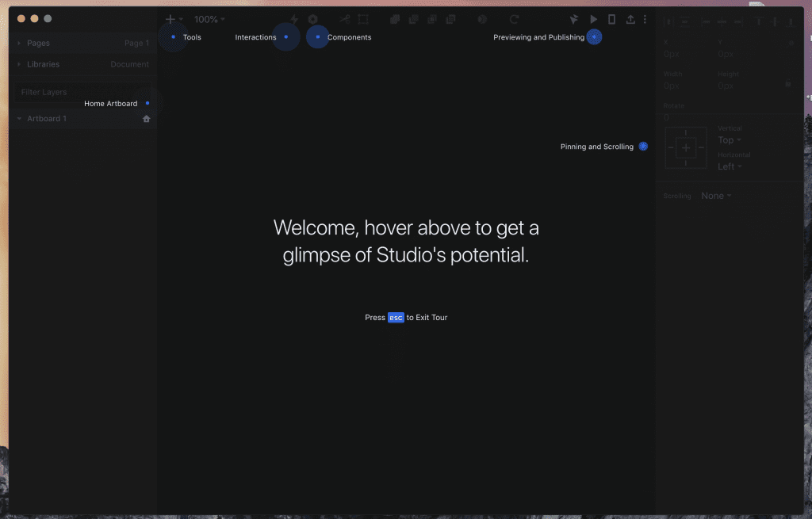Viewport: 812px width, 519px height.
Task: Collapse Artboard 1 in the layers list
Action: click(x=17, y=118)
